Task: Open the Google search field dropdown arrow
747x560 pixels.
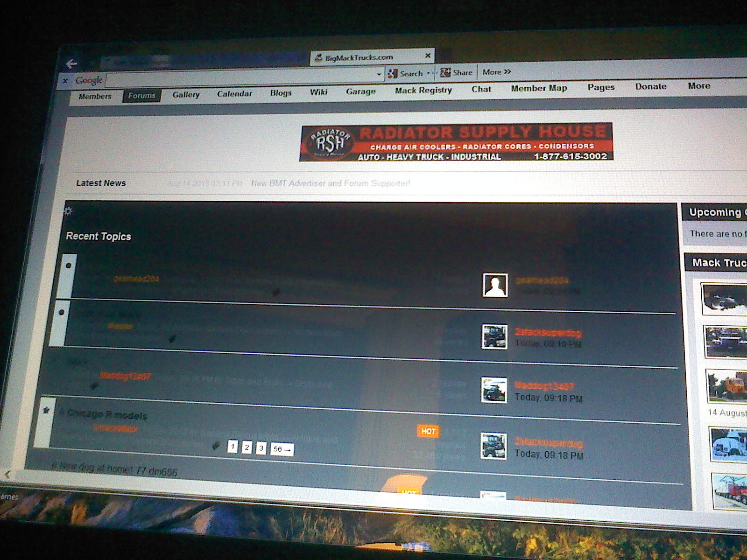Action: [x=379, y=74]
